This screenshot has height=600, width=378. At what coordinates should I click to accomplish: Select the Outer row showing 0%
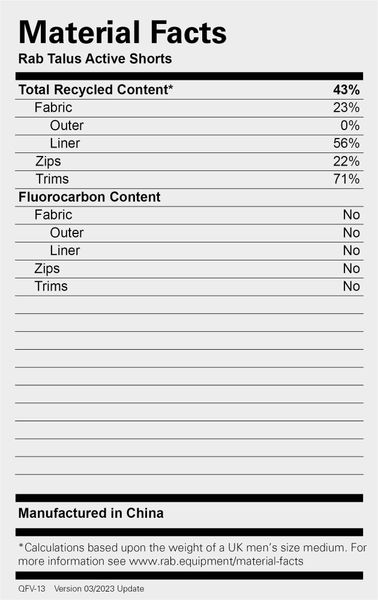[189, 126]
